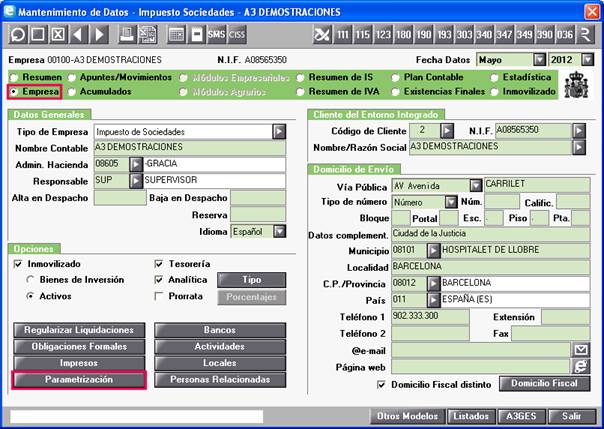Image resolution: width=604 pixels, height=429 pixels.
Task: Open tax model 347
Action: click(504, 35)
